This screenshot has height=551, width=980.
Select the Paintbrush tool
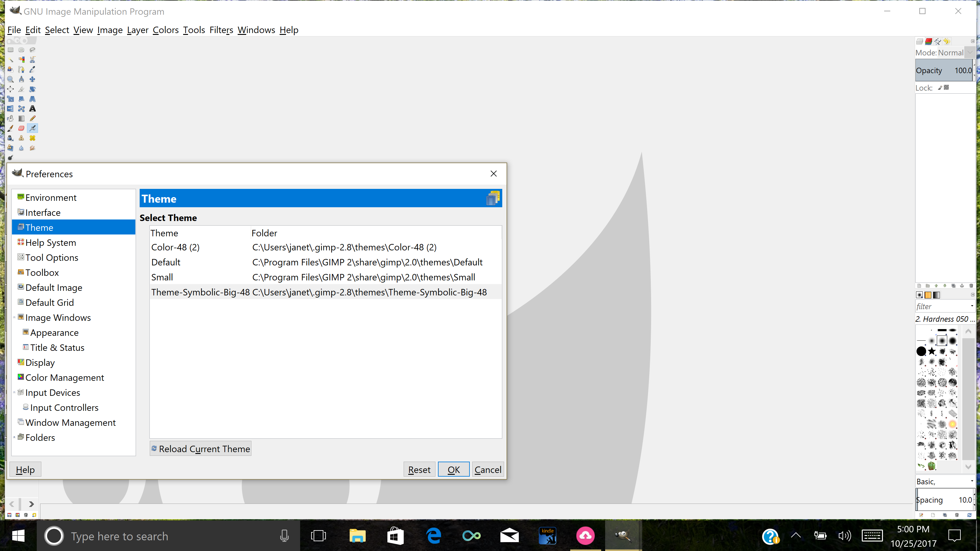[10, 129]
